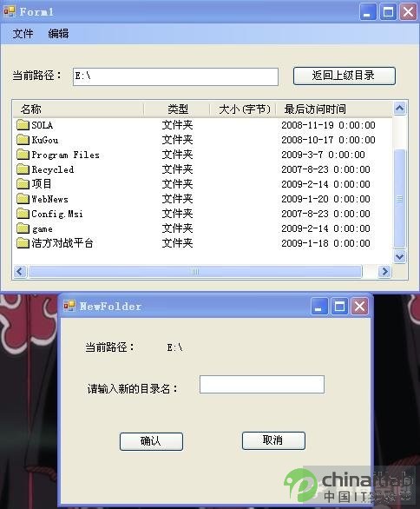Select the SOLA folder icon
The image size is (420, 509).
(x=23, y=125)
